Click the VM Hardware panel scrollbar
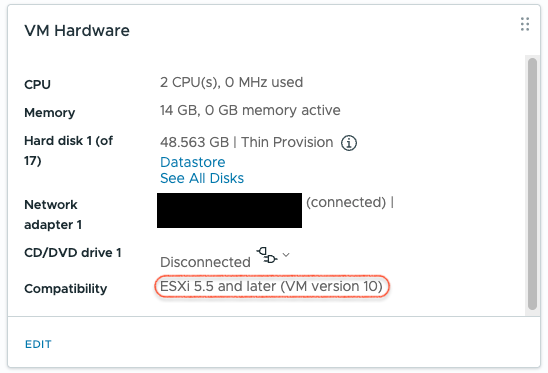The width and height of the screenshot is (548, 373). (532, 184)
